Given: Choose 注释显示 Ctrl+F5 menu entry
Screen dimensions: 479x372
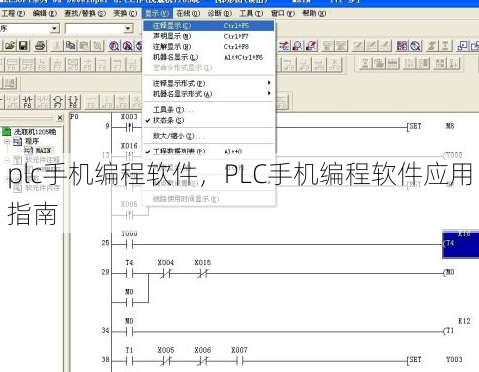Looking at the screenshot, I should click(209, 26).
